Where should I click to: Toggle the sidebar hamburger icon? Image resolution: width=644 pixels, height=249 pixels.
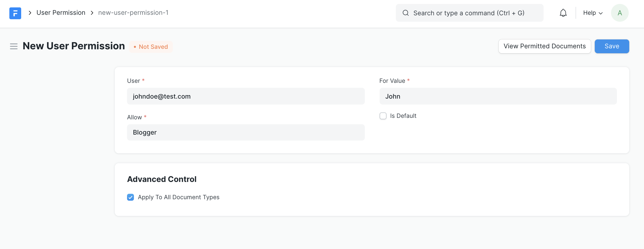14,46
